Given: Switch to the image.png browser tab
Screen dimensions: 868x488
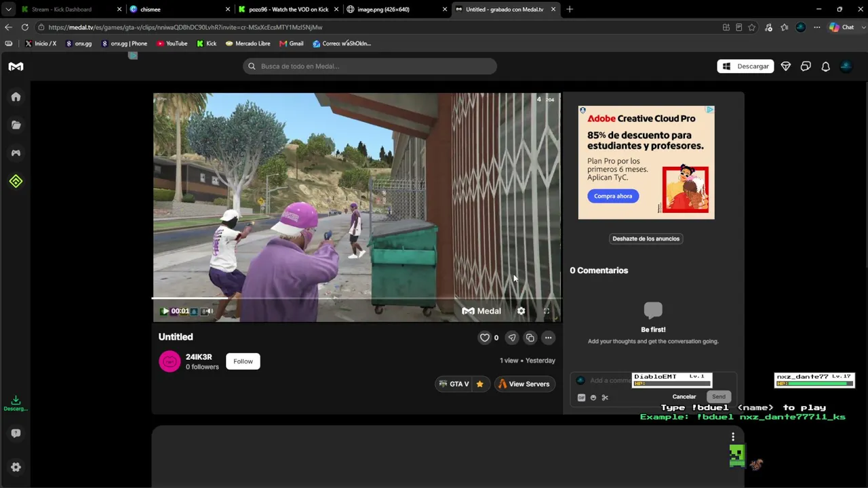Looking at the screenshot, I should click(x=396, y=9).
